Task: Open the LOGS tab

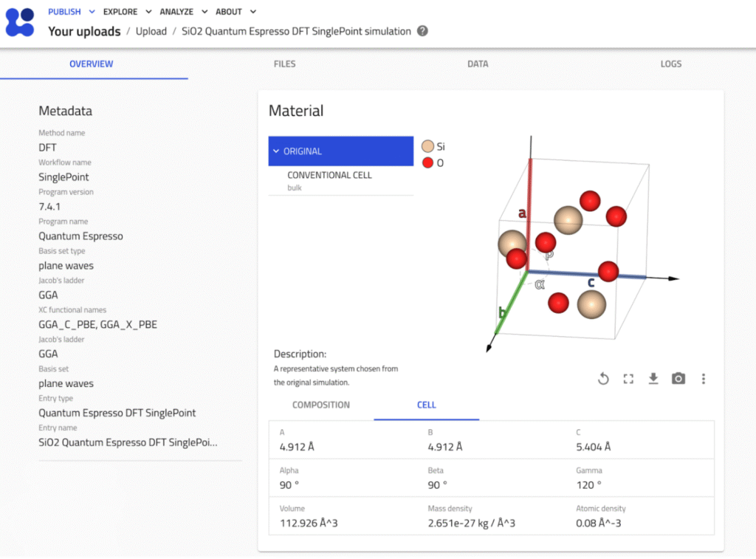Action: click(x=670, y=64)
